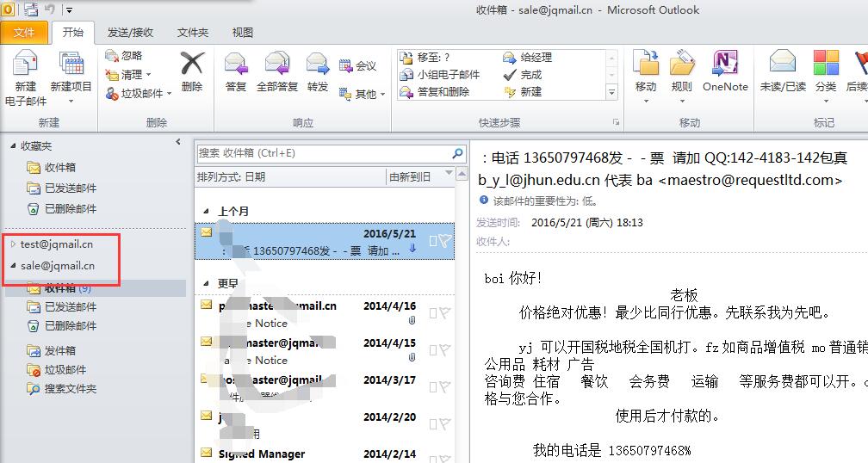Click the Reply All (全部答复) icon
This screenshot has width=868, height=463.
click(276, 65)
